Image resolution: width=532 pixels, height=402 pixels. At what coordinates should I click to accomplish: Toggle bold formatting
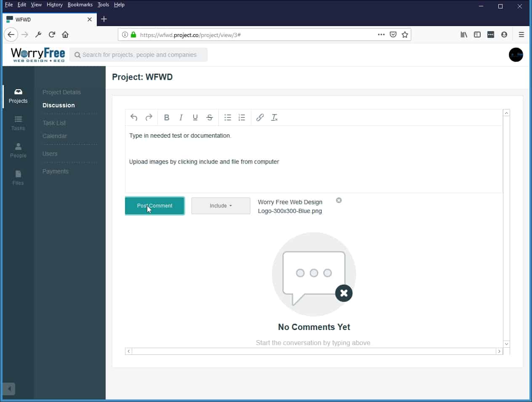coord(167,117)
